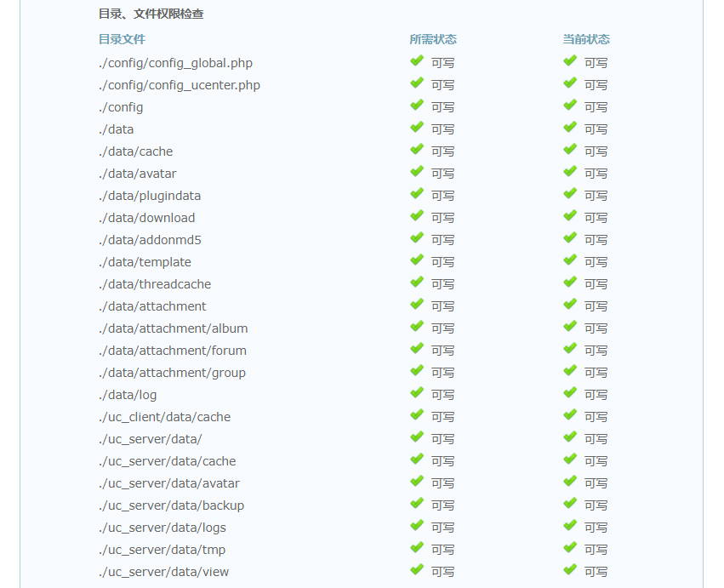Select the ./uc_server/data/avatar path text
The width and height of the screenshot is (724, 588).
coord(169,483)
